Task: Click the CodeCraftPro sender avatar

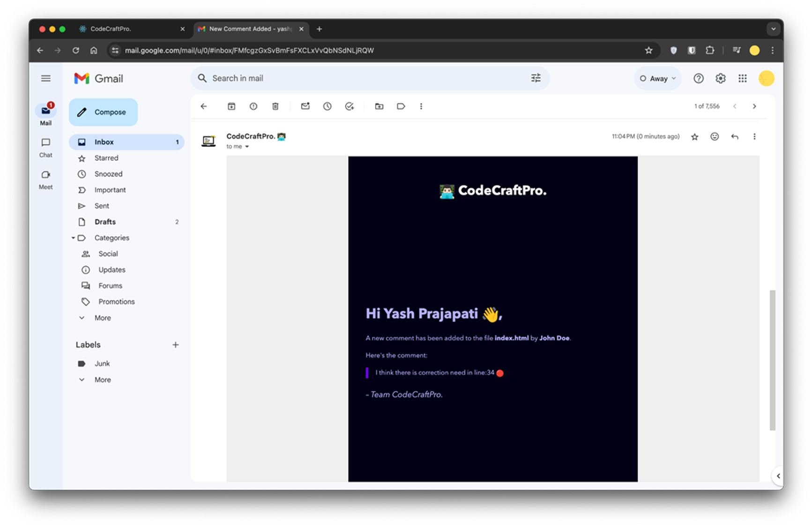Action: [x=209, y=141]
